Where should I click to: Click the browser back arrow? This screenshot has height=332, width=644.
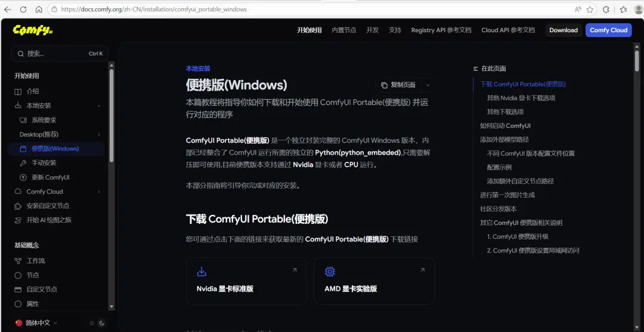pos(7,9)
